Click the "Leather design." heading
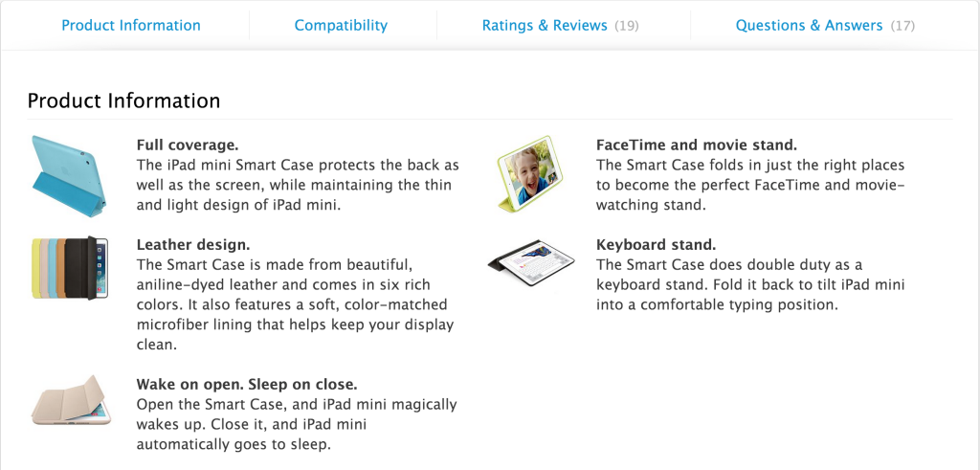980x470 pixels. (193, 245)
